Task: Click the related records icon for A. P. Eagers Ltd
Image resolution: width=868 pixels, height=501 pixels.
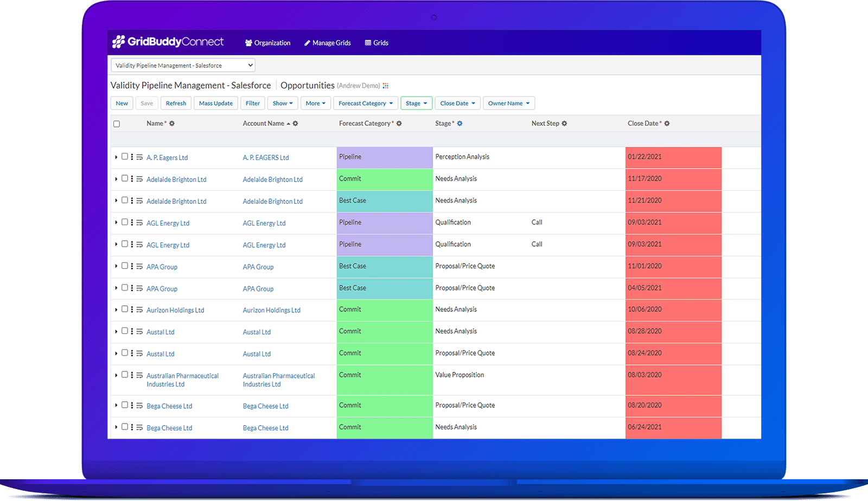Action: tap(139, 157)
